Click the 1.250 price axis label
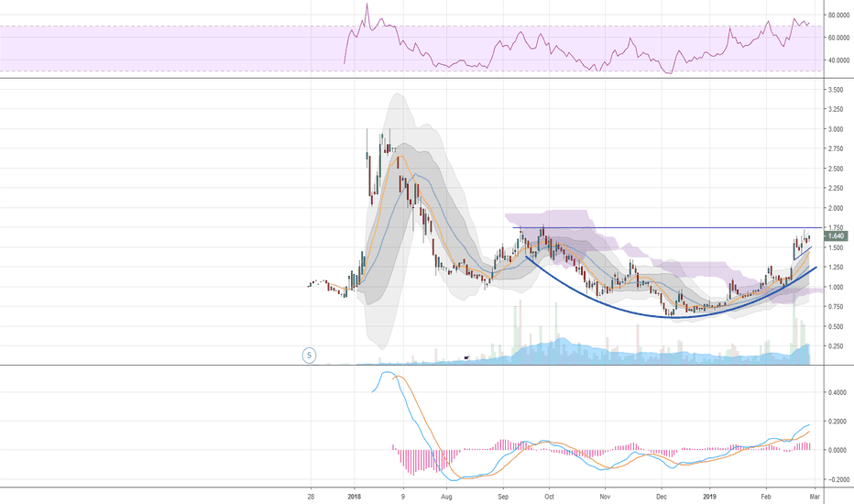This screenshot has height=504, width=854. [x=836, y=267]
